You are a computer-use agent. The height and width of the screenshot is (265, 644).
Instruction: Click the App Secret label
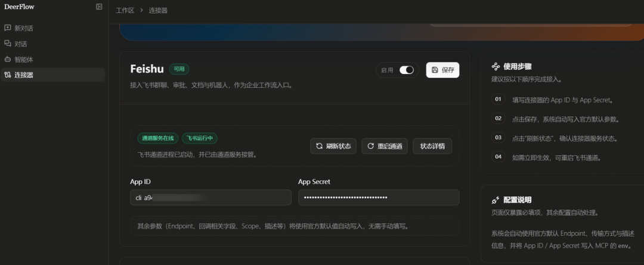314,181
